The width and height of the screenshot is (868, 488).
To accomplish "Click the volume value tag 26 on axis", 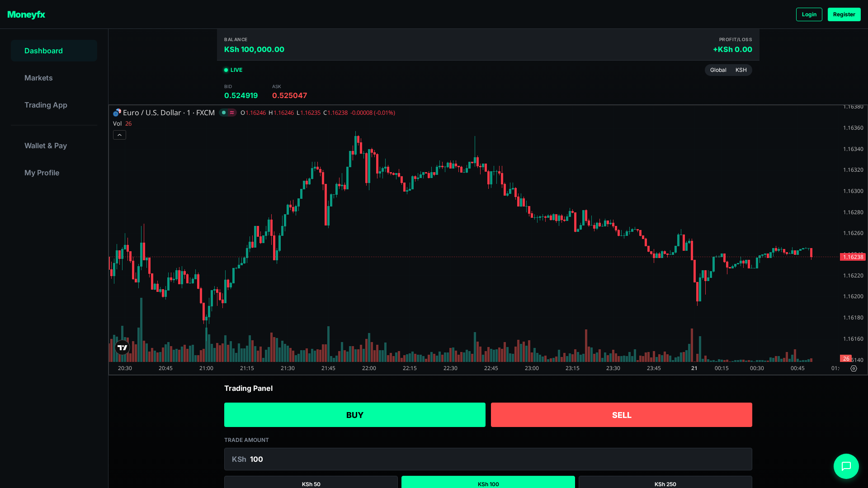I will (846, 358).
